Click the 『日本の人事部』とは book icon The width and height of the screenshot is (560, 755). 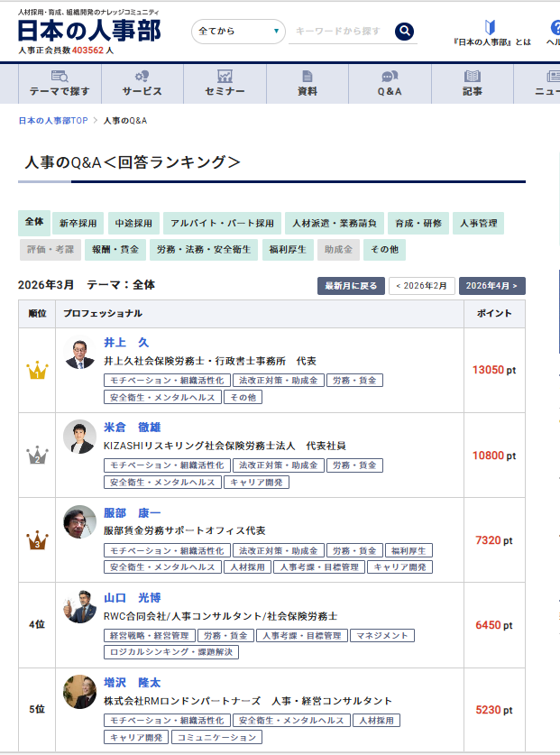(491, 27)
